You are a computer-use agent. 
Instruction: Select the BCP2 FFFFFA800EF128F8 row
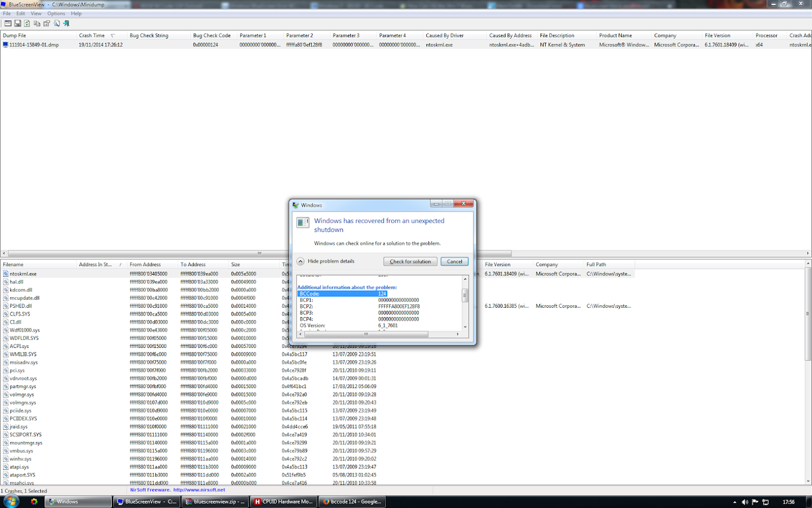pyautogui.click(x=359, y=306)
